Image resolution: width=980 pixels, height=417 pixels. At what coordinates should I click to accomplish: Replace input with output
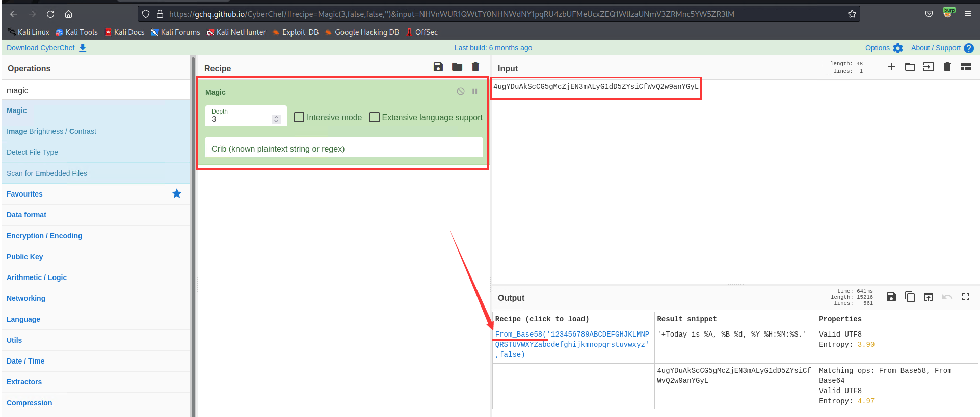coord(929,297)
